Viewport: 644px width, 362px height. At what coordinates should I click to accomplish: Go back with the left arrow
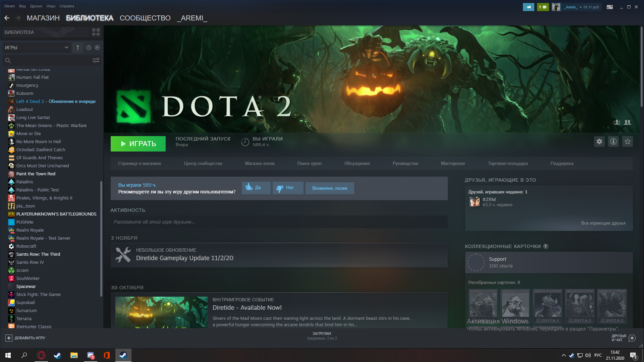click(7, 18)
